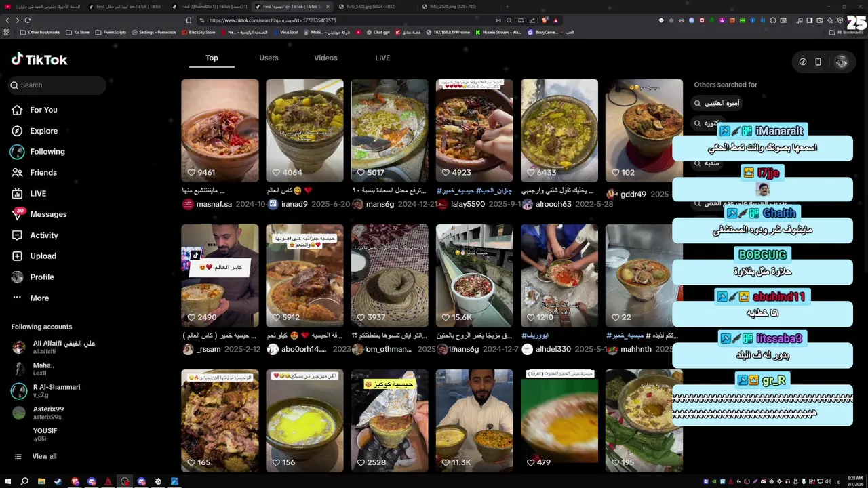Switch to the LIVE results tab
Screen dimensions: 868x488
pyautogui.click(x=382, y=58)
